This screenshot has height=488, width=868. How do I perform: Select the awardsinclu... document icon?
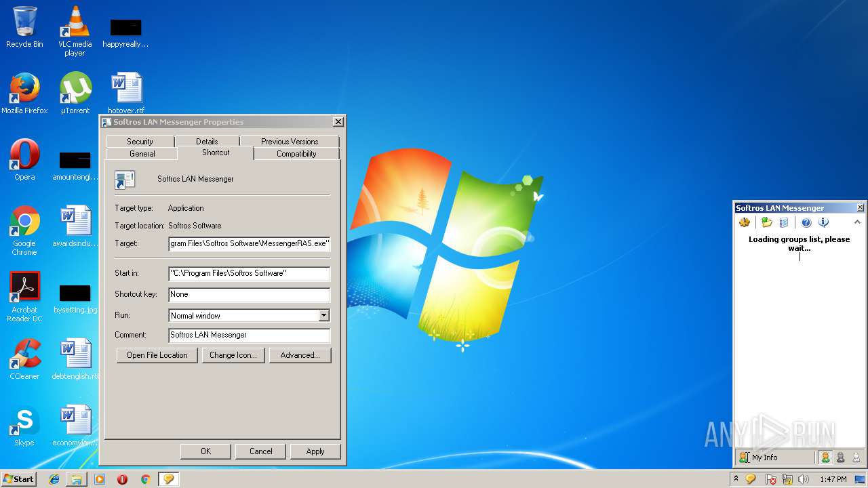tap(75, 226)
